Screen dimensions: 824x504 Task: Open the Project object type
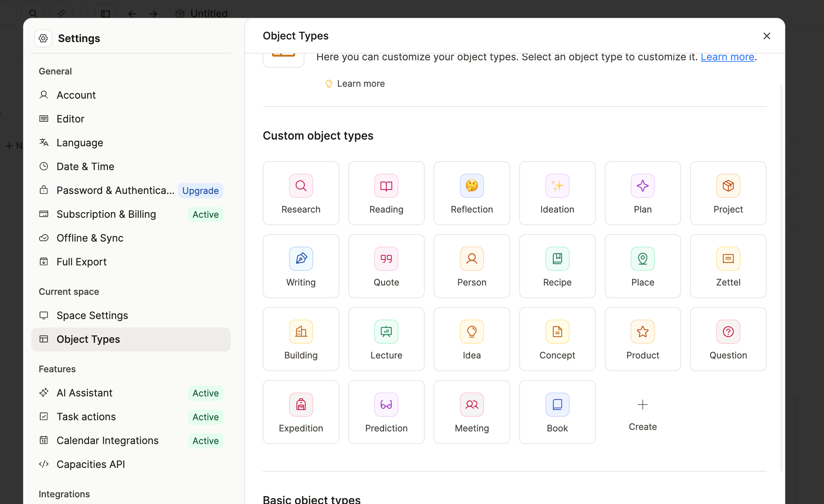click(728, 193)
